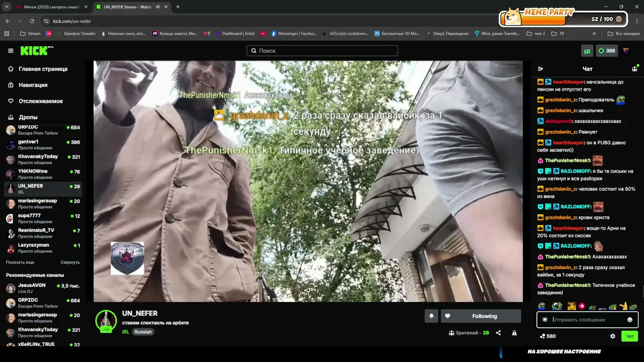Open the browser apps grid icon

pos(7,34)
